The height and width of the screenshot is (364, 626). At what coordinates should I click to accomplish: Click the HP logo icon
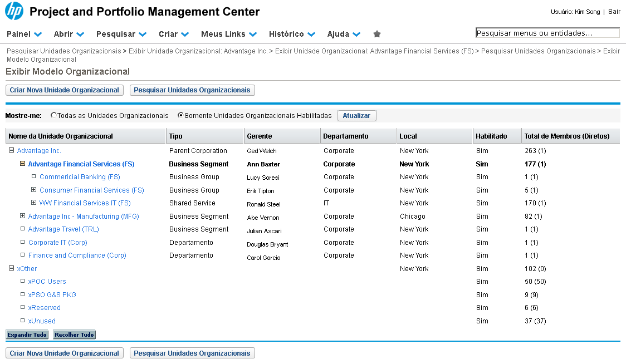14,11
